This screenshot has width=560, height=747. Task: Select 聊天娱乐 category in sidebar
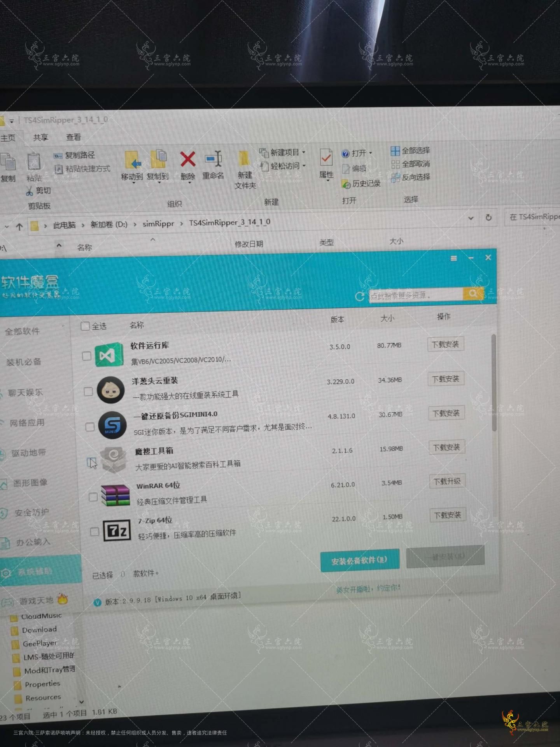point(25,393)
